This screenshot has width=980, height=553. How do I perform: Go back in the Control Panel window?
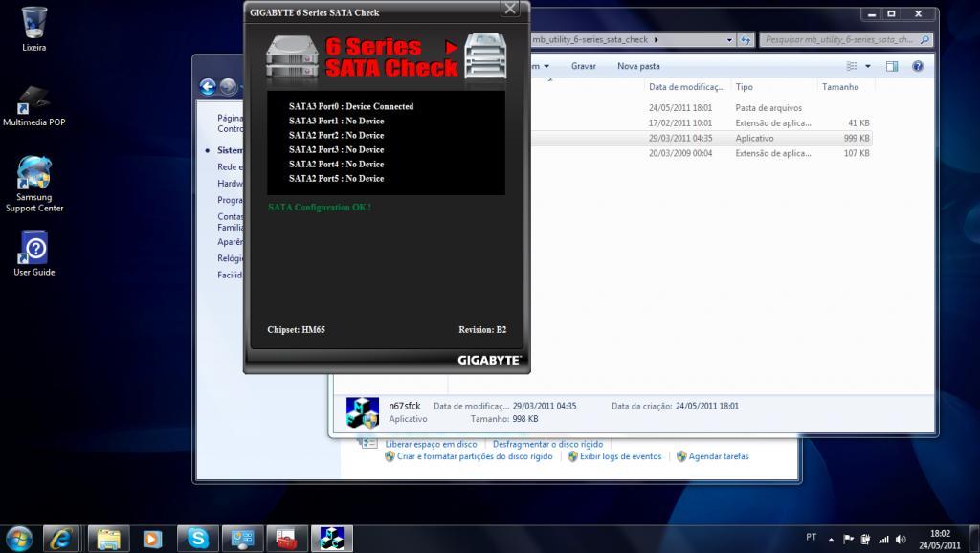tap(208, 87)
